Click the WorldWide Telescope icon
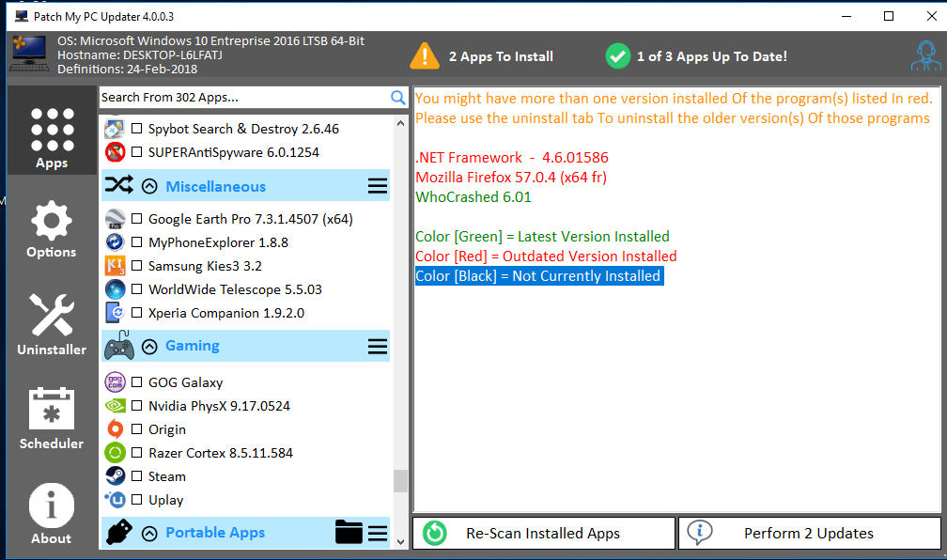 coord(115,289)
